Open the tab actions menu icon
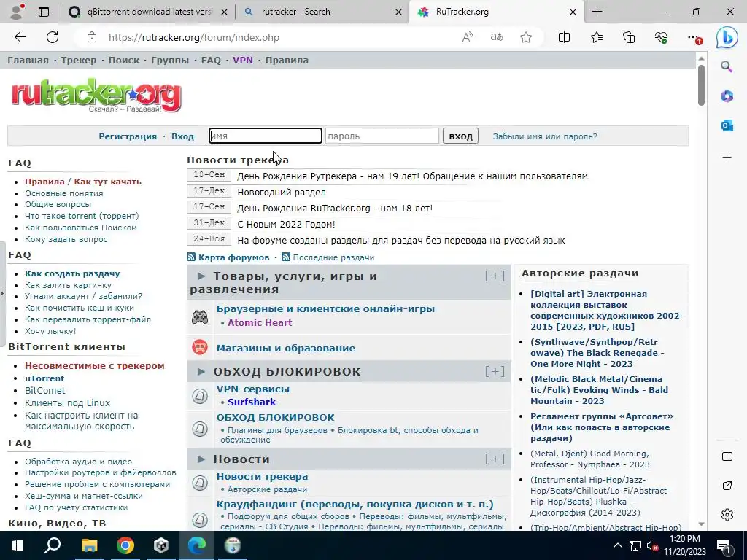Image resolution: width=747 pixels, height=560 pixels. click(43, 12)
